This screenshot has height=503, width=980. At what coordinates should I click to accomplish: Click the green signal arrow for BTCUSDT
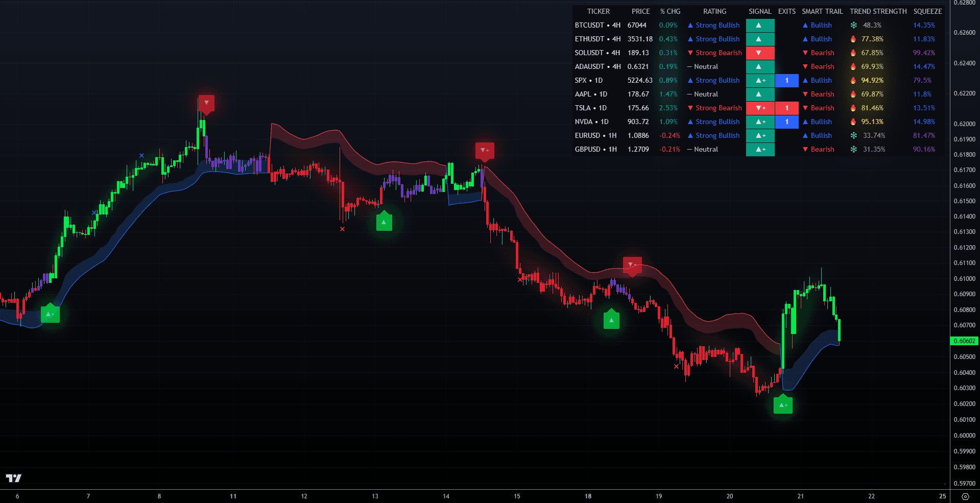pos(760,25)
